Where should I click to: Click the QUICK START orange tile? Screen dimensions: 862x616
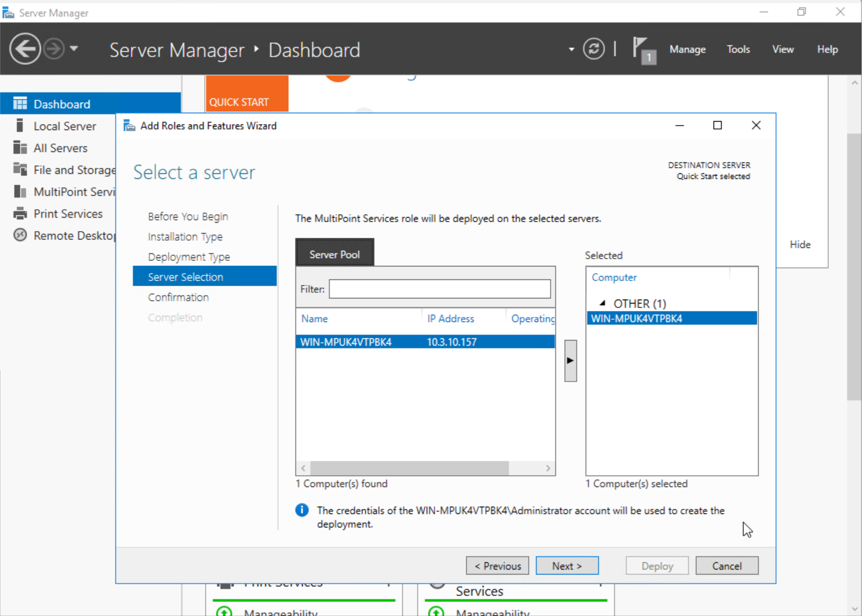247,94
